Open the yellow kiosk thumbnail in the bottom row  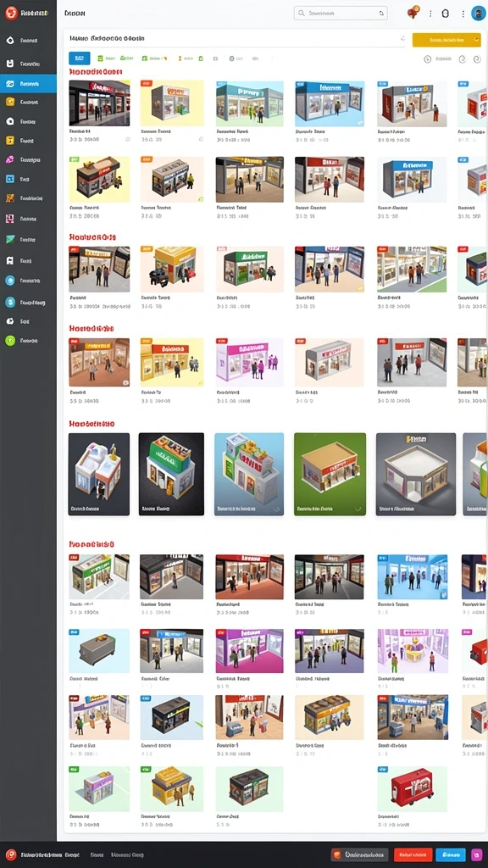click(x=171, y=789)
